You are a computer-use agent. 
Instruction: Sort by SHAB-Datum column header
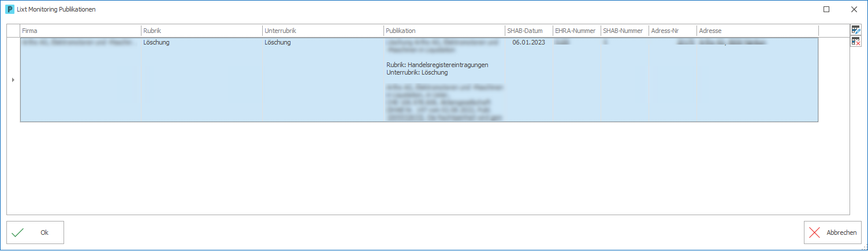(x=528, y=31)
